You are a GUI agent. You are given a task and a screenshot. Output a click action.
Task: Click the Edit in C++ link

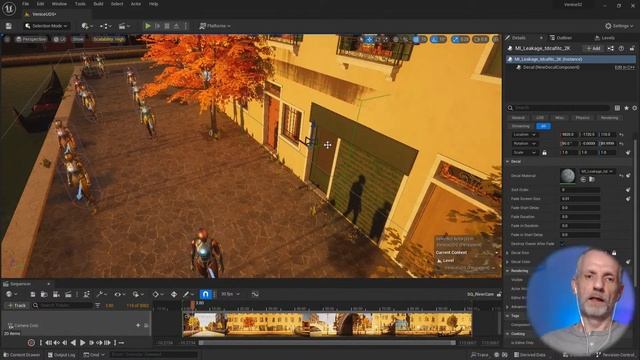pyautogui.click(x=625, y=67)
